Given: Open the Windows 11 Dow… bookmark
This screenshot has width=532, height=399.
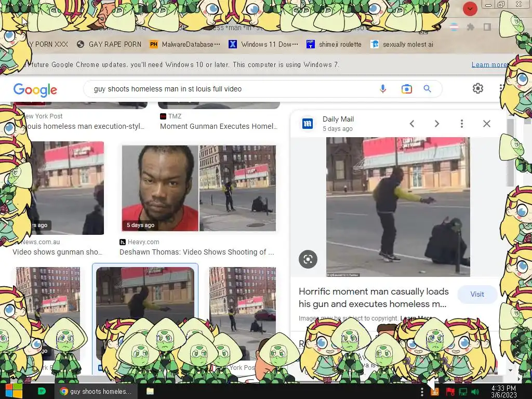Looking at the screenshot, I should (263, 44).
